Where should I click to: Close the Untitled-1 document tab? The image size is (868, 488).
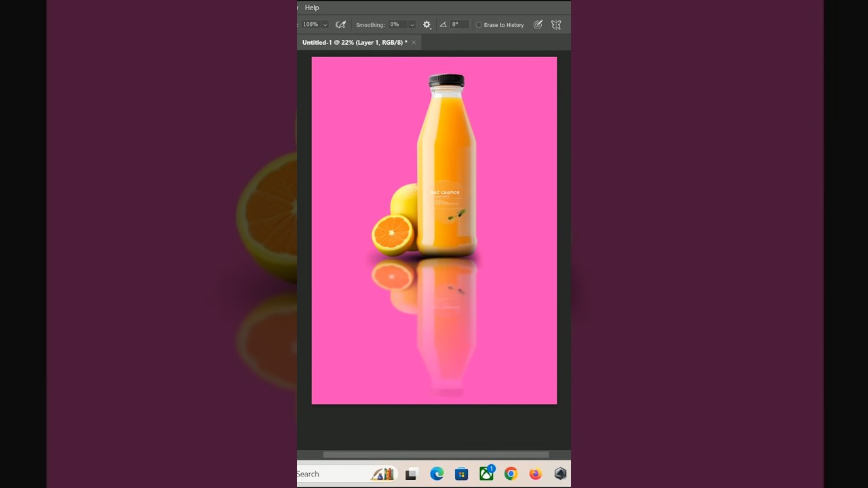pos(414,42)
